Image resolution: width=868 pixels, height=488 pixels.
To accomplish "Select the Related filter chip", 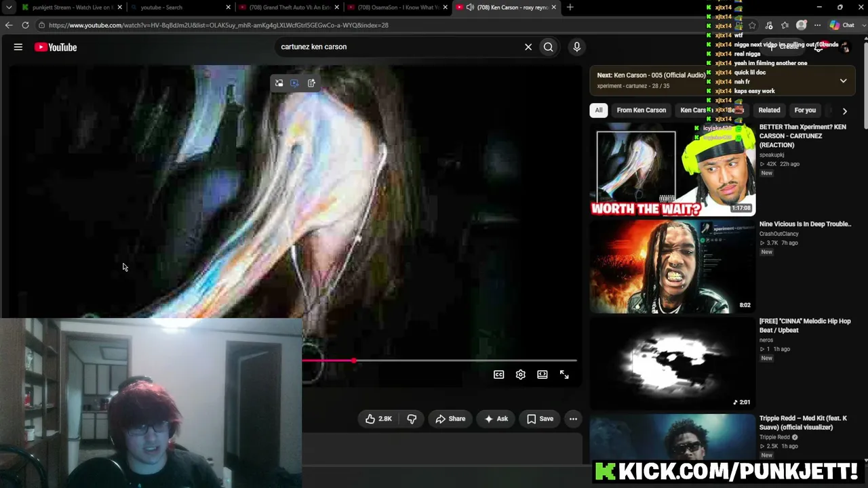I will coord(769,110).
